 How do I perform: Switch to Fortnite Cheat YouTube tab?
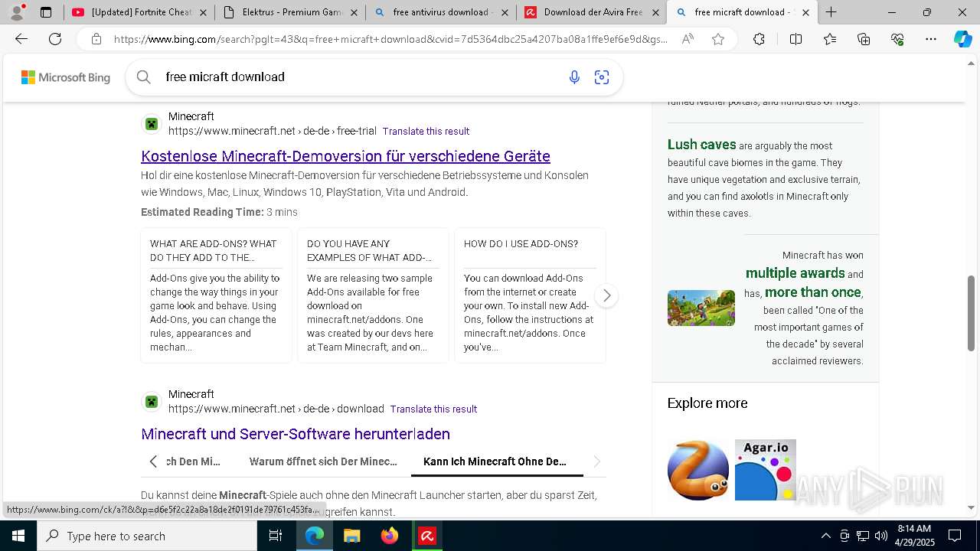140,12
